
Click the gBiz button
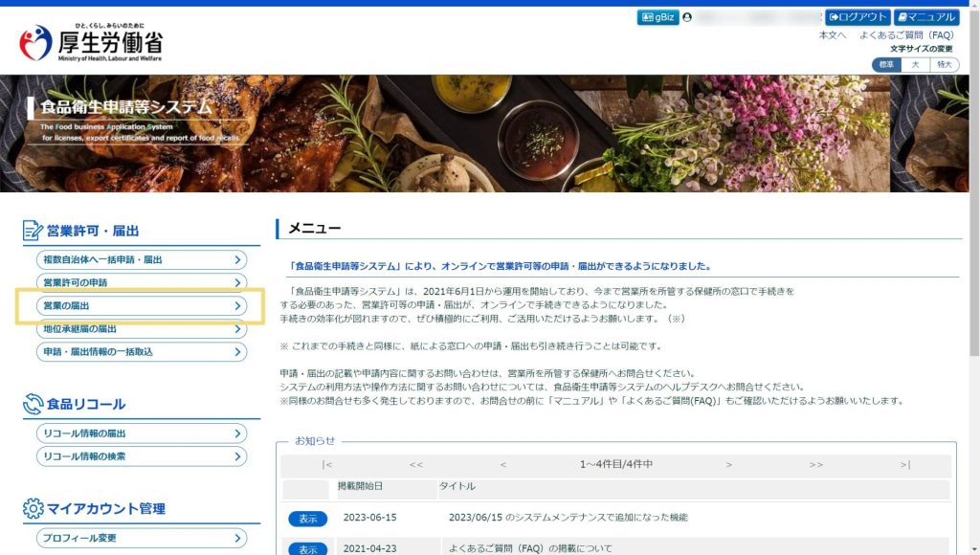click(657, 17)
